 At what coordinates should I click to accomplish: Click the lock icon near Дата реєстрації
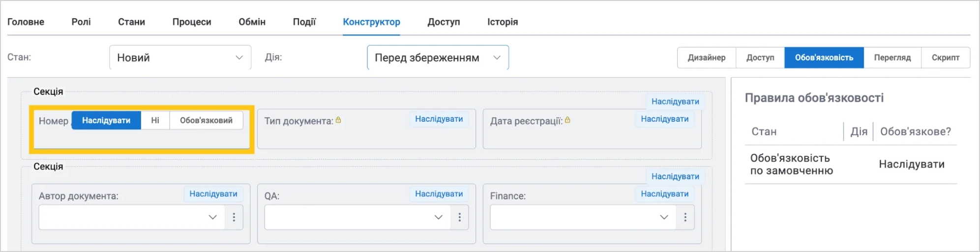[567, 120]
